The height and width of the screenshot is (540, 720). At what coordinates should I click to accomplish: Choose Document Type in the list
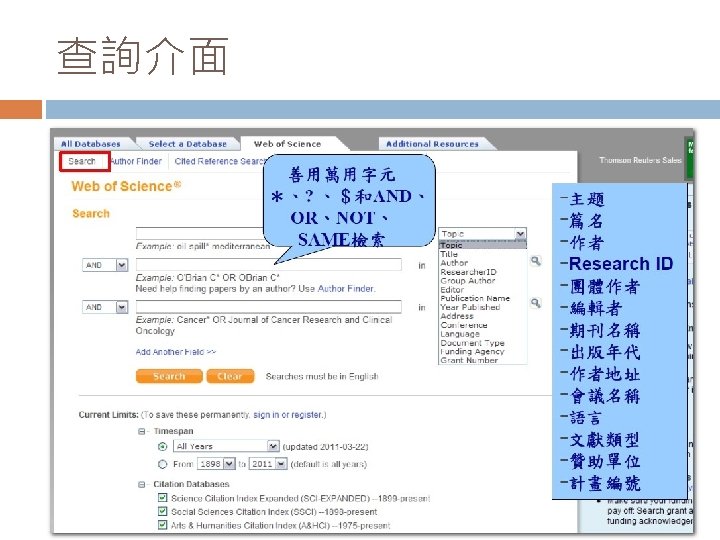point(482,343)
